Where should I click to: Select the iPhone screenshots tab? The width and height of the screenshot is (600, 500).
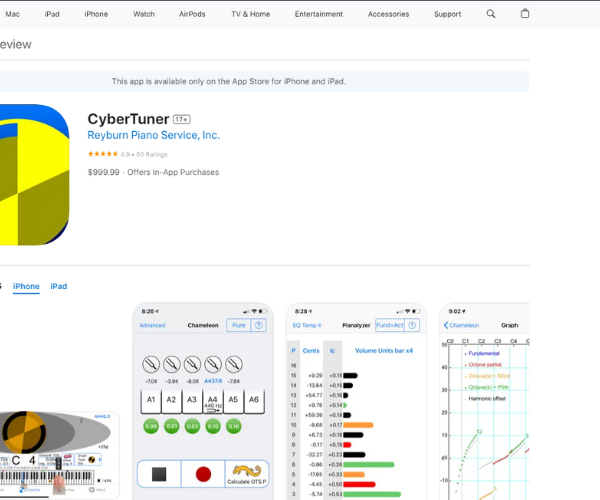tap(26, 286)
